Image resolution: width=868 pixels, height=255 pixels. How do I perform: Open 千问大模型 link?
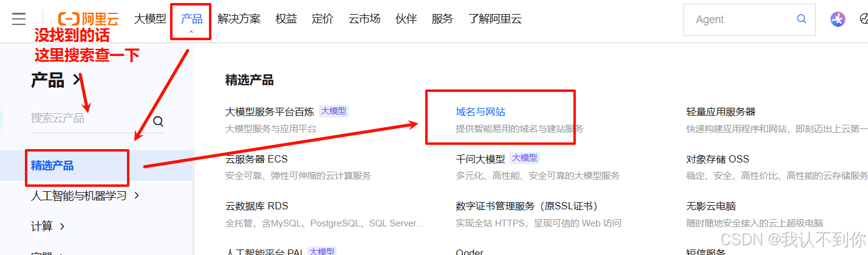coord(480,159)
